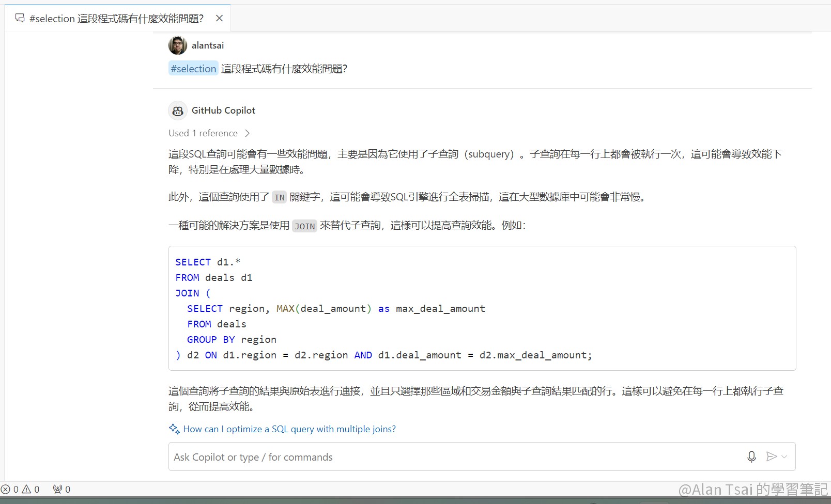The width and height of the screenshot is (831, 504).
Task: Close the #selection chat tab
Action: [219, 18]
